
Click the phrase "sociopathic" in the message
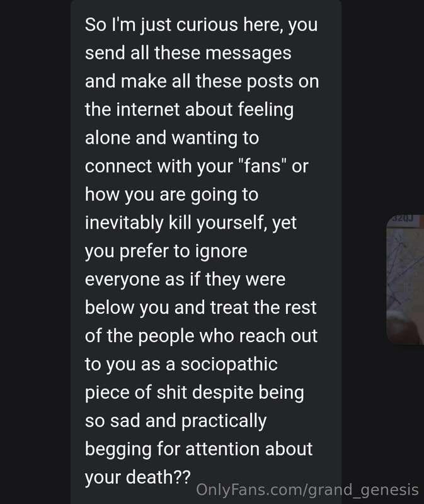229,364
